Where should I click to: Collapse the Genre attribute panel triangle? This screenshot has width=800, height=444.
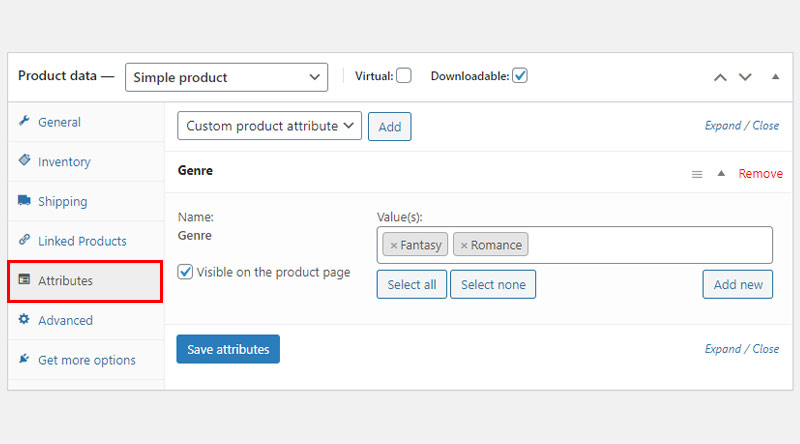pos(721,174)
